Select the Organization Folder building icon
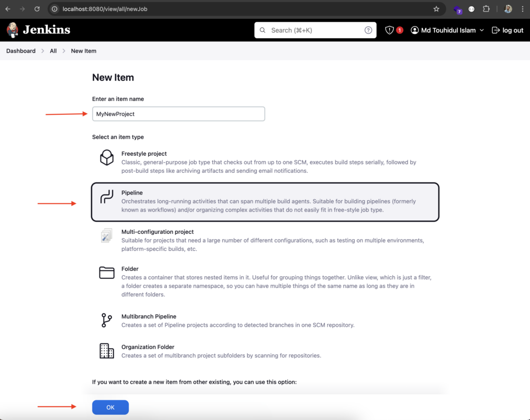The width and height of the screenshot is (530, 420). point(107,351)
